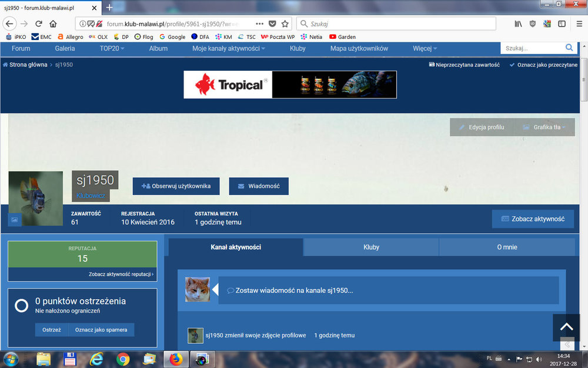Screen dimensions: 588x368
Task: Go to the browser home page icon
Action: 53,24
